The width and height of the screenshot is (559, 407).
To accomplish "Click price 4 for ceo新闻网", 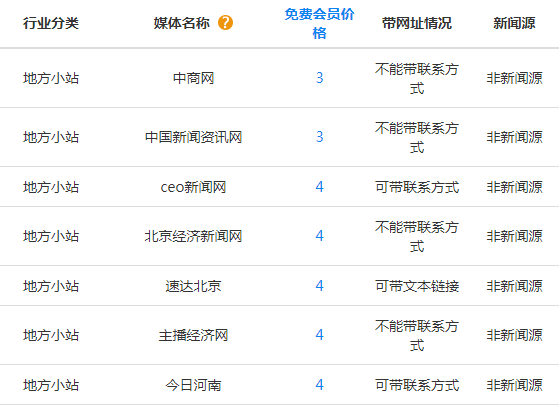I will coord(319,186).
